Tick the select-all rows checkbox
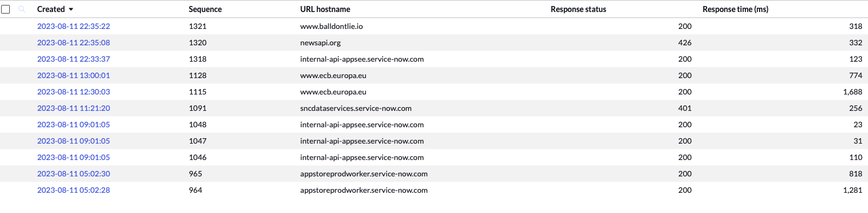 click(5, 9)
